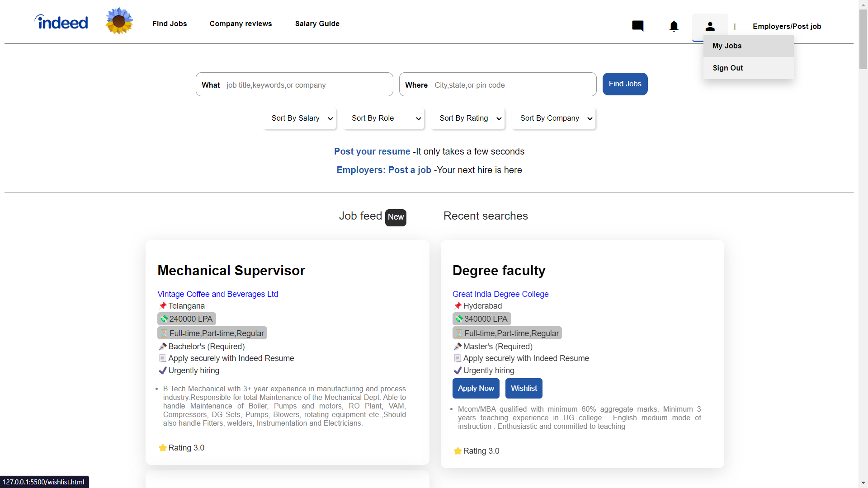Open the notifications bell icon

point(674,26)
